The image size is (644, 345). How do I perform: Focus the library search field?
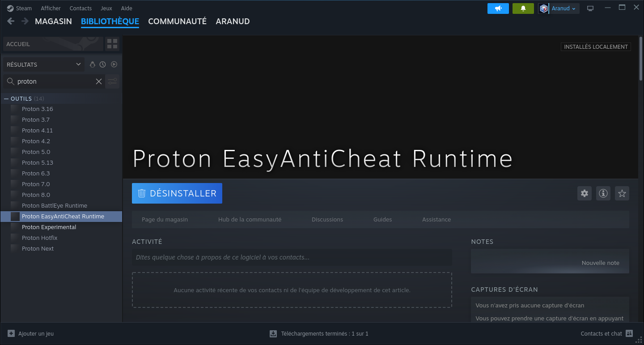click(55, 81)
